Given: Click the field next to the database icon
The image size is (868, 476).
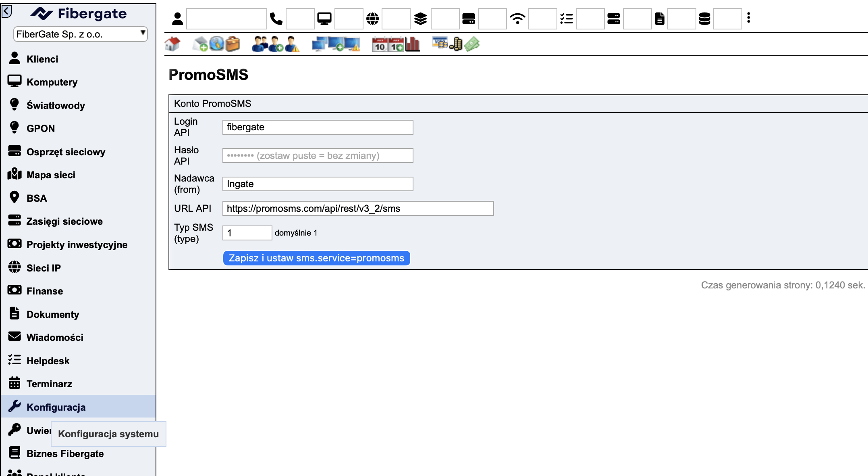Looking at the screenshot, I should pyautogui.click(x=727, y=19).
